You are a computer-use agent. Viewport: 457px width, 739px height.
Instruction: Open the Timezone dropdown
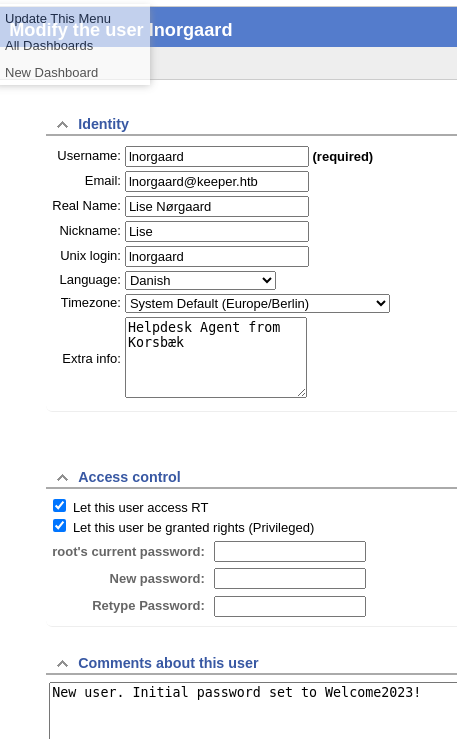point(257,304)
